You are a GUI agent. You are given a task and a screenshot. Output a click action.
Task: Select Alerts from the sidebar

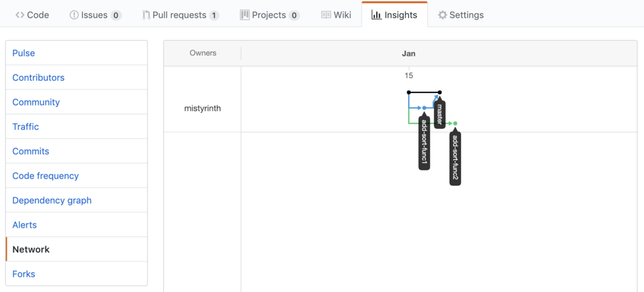point(25,225)
